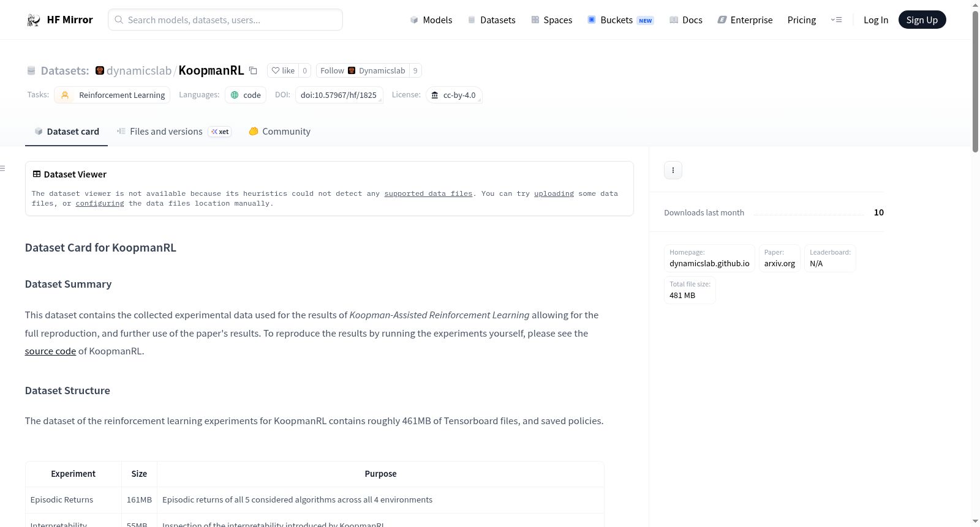Viewport: 980px width, 527px height.
Task: Click the Docs book icon
Action: tap(674, 20)
